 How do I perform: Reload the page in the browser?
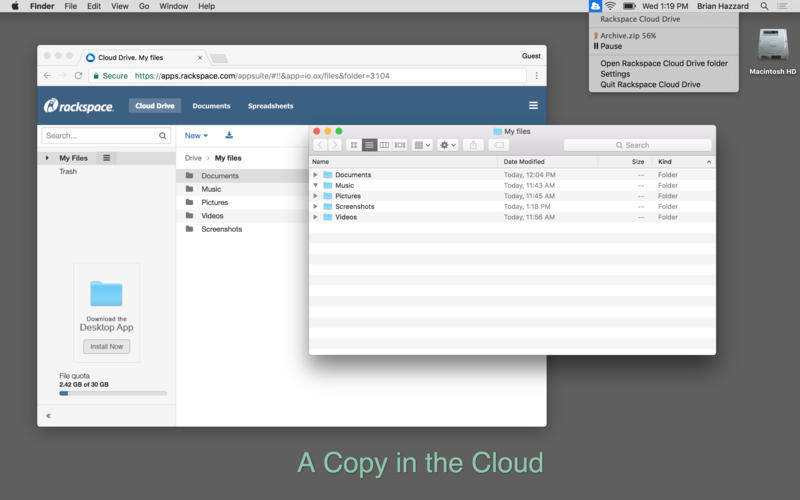pyautogui.click(x=78, y=75)
